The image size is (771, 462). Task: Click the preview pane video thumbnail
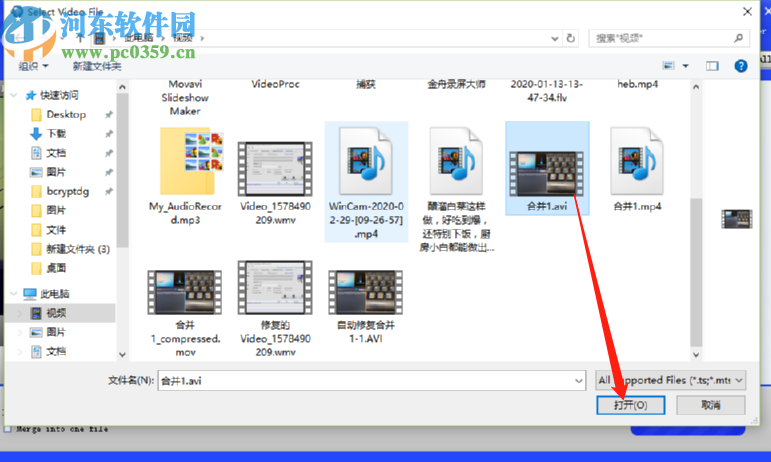(737, 219)
